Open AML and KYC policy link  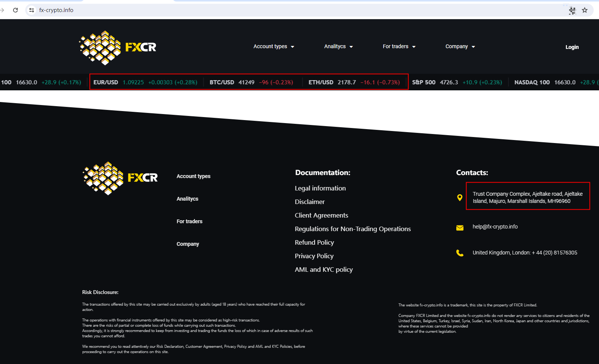click(324, 270)
